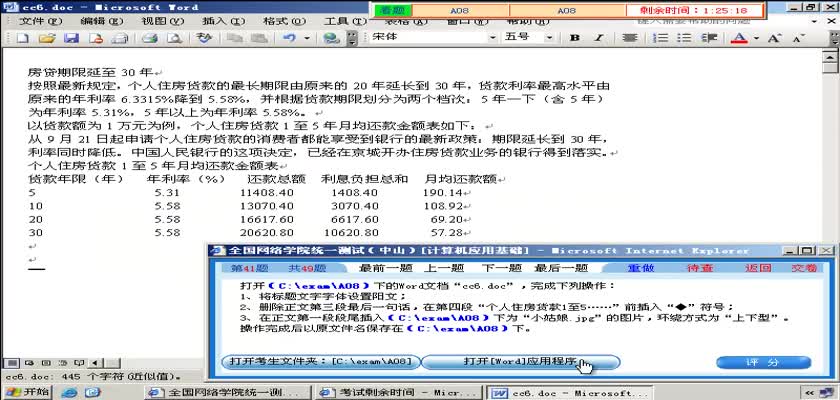Run spelling and grammar check icon
This screenshot has height=400, width=840.
coord(204,38)
